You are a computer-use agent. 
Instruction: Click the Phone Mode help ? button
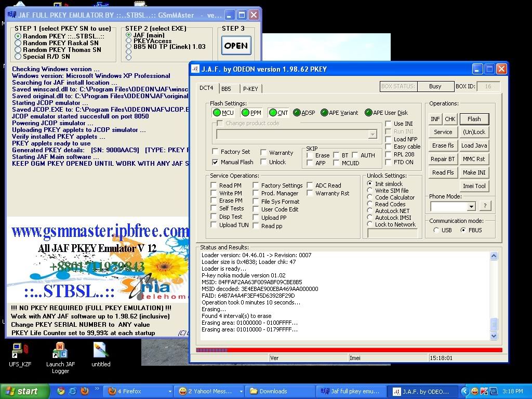pyautogui.click(x=485, y=206)
